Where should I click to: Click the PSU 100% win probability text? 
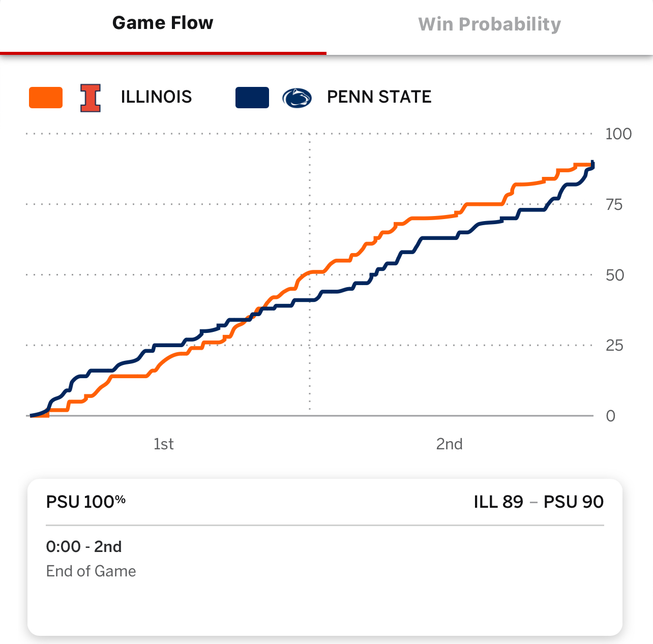pos(85,502)
